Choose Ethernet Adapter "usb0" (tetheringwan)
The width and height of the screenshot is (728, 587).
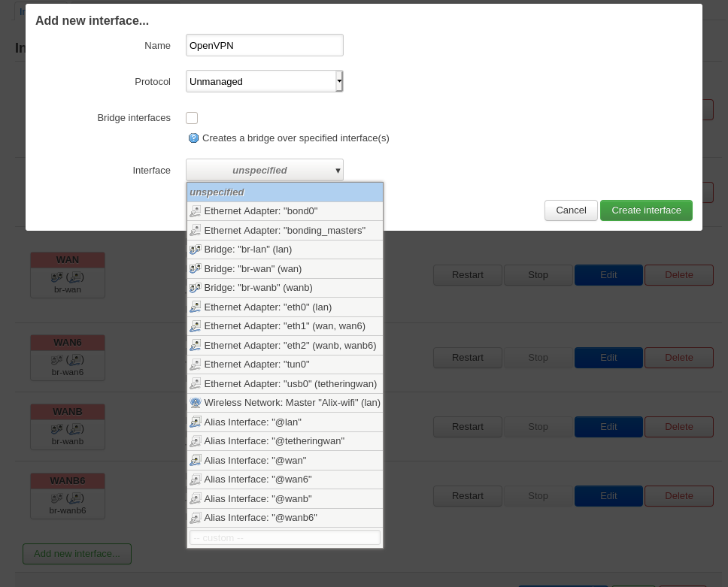pos(290,384)
